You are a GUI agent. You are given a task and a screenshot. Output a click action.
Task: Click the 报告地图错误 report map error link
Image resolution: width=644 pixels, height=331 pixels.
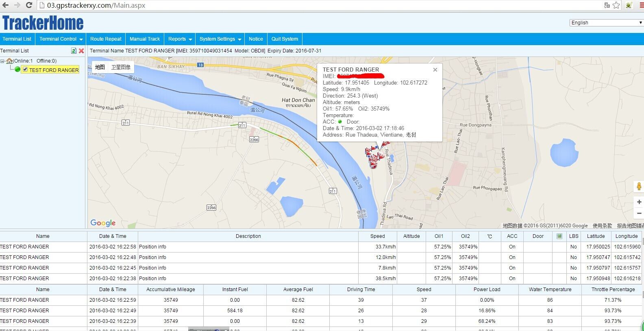point(630,226)
